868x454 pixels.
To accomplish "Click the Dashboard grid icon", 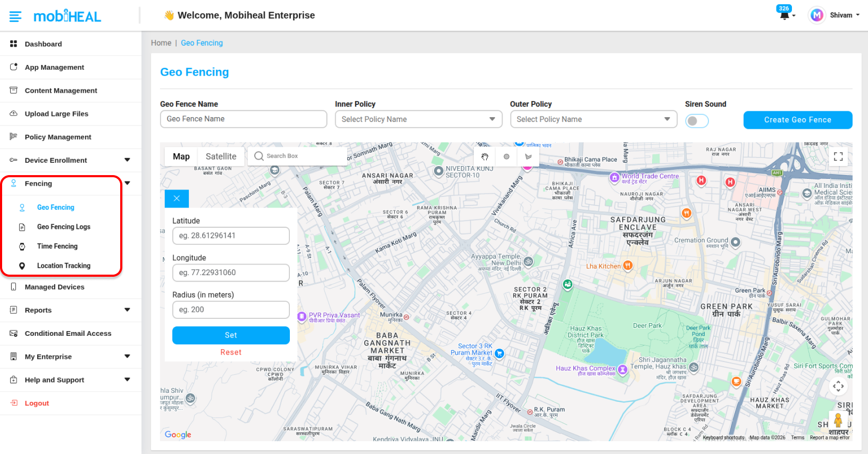I will [14, 44].
